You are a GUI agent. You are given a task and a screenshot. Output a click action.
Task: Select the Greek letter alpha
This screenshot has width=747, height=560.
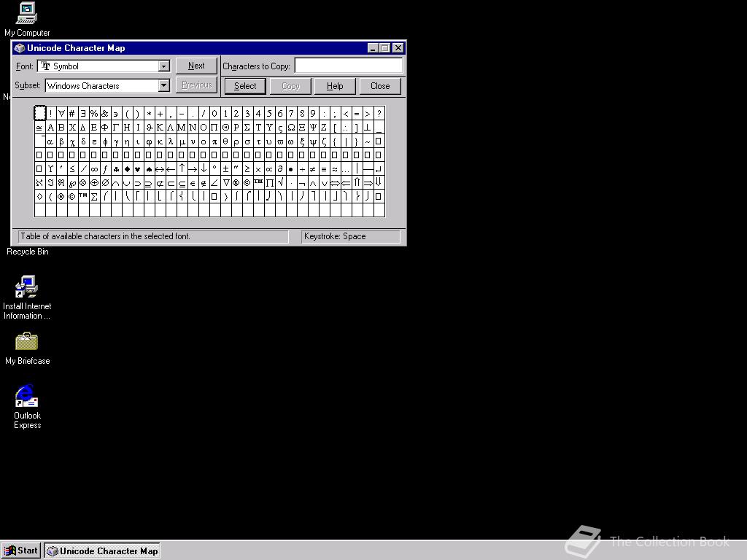point(49,141)
